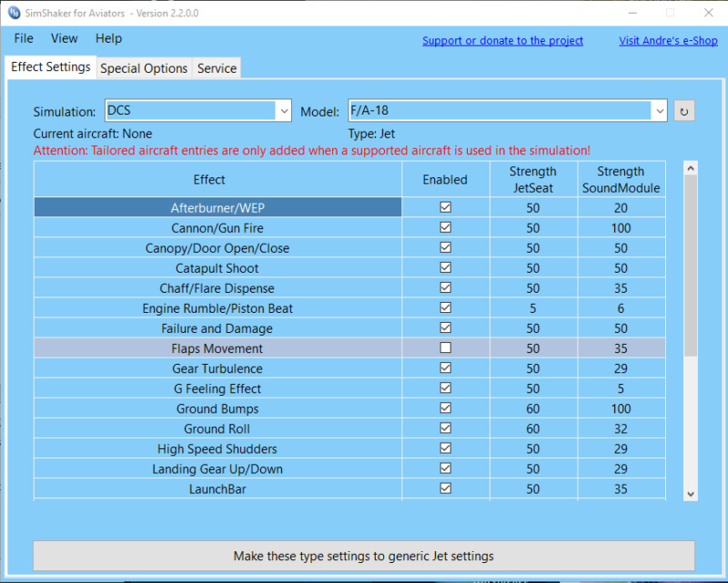Toggle Engine Rumble/Piston Beat checkbox

coord(445,307)
